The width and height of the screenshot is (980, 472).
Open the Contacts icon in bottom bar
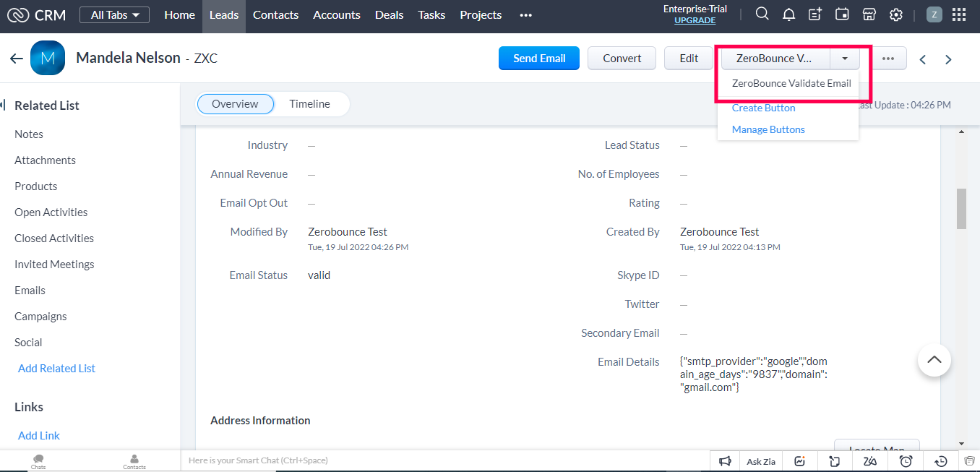click(134, 461)
